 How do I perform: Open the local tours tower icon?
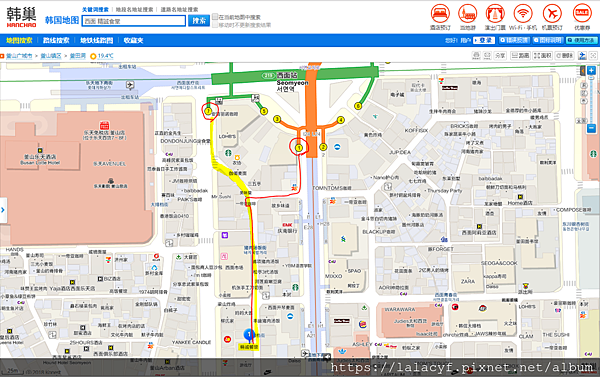click(467, 13)
